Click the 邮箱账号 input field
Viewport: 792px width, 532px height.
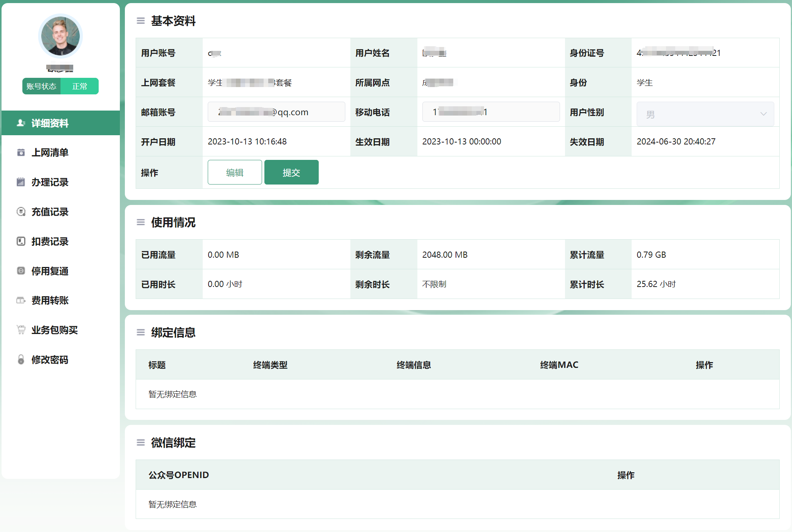(x=276, y=112)
